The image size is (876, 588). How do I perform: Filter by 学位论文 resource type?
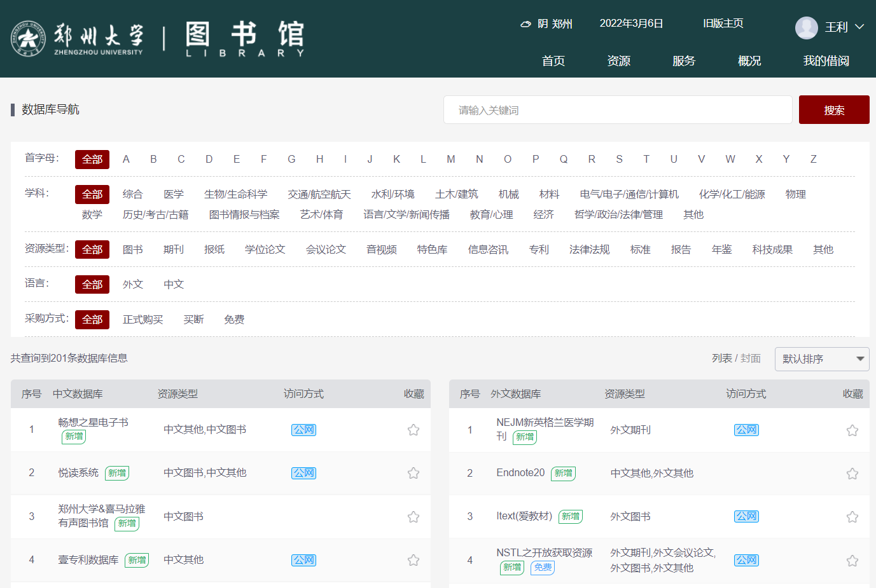point(265,250)
